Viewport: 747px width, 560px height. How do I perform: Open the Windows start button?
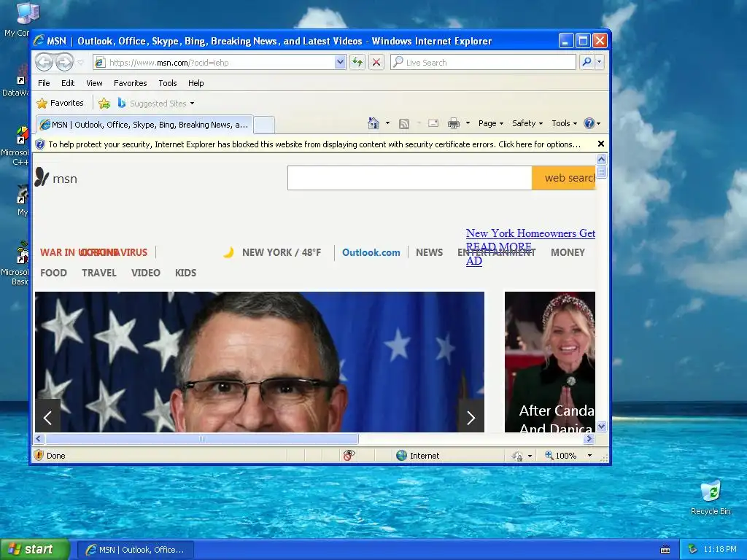tap(35, 550)
